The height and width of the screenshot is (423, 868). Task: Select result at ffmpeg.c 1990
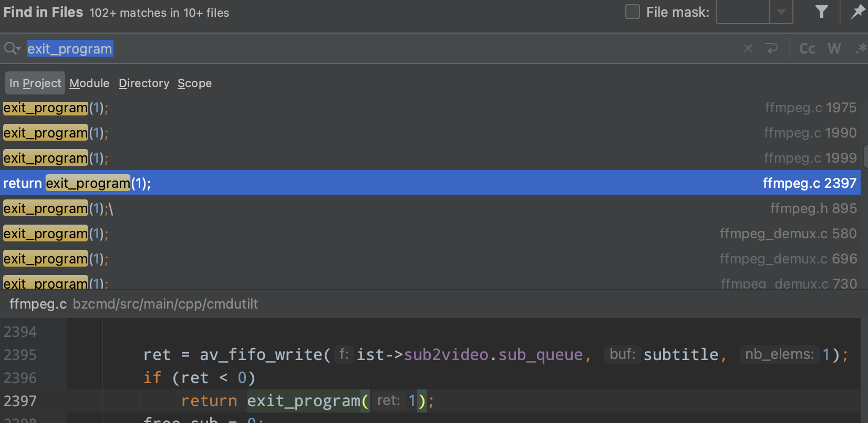click(430, 133)
